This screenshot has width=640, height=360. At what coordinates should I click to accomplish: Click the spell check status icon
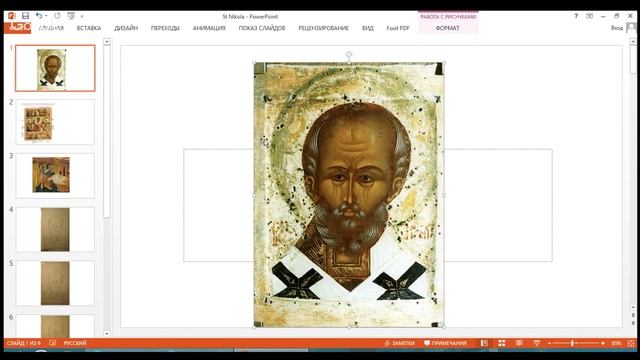point(53,343)
